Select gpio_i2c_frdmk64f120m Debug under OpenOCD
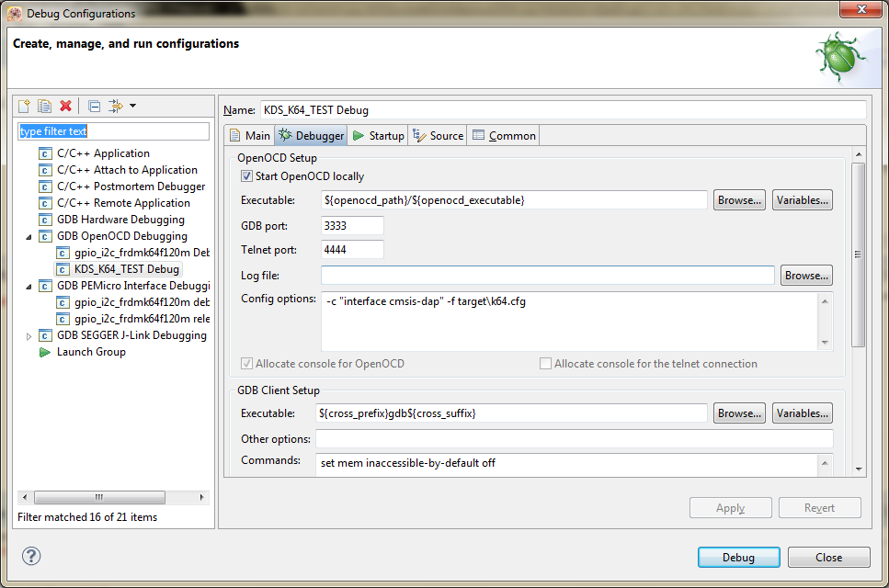Viewport: 889px width, 588px height. 142,253
